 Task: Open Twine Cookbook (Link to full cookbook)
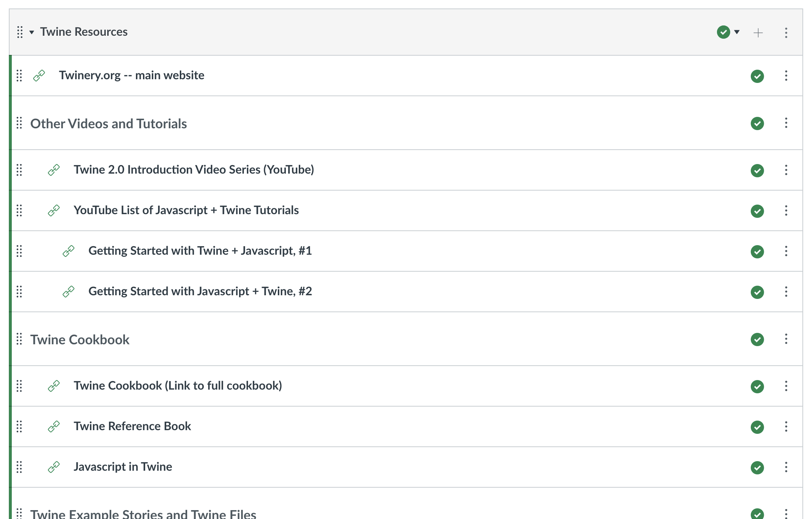tap(178, 386)
